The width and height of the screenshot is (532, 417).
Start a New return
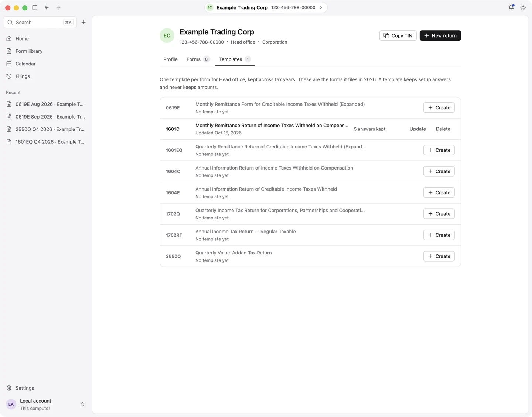coord(440,35)
